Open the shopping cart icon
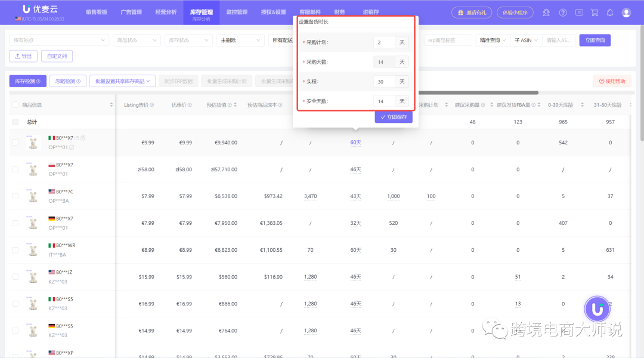 coord(593,12)
